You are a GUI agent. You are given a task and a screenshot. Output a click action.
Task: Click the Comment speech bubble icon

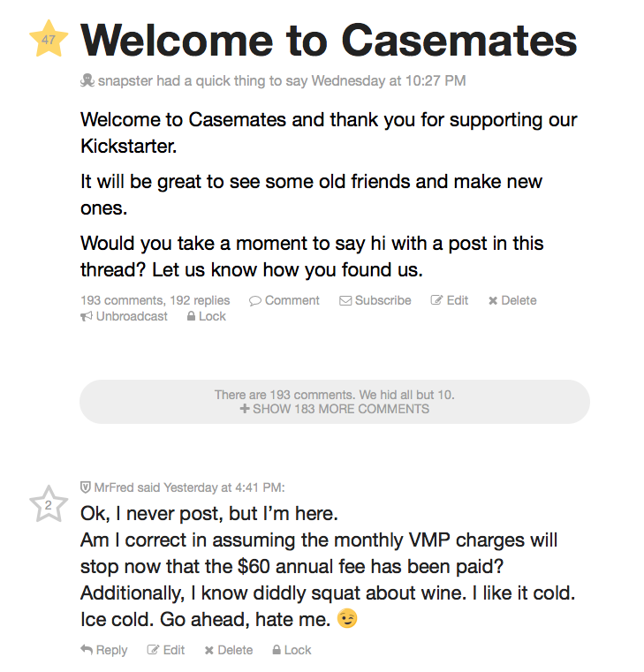point(255,300)
